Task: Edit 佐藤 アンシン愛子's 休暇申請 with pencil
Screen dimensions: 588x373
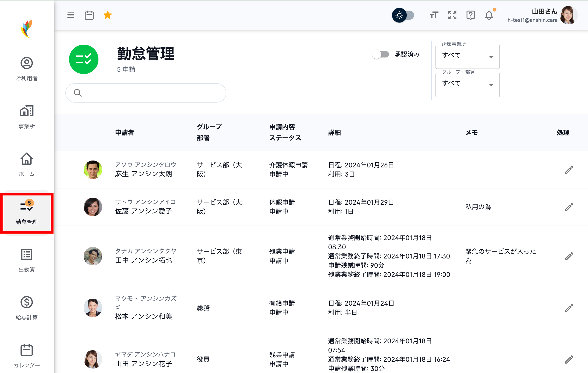Action: (569, 207)
